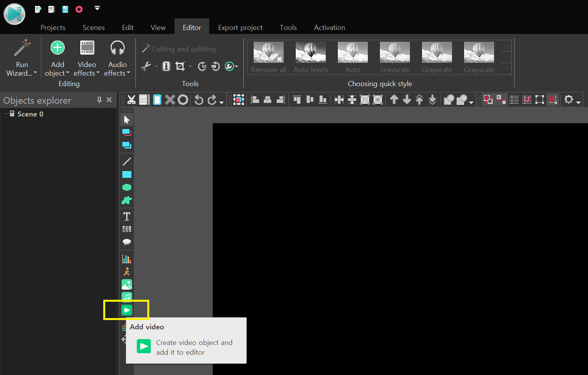Click the Chart tool icon

(127, 258)
